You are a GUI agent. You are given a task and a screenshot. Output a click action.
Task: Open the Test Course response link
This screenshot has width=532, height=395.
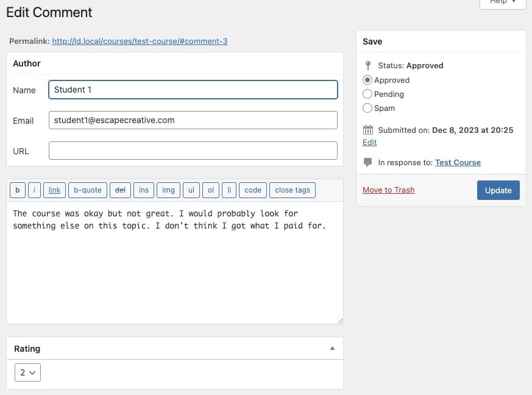click(458, 163)
